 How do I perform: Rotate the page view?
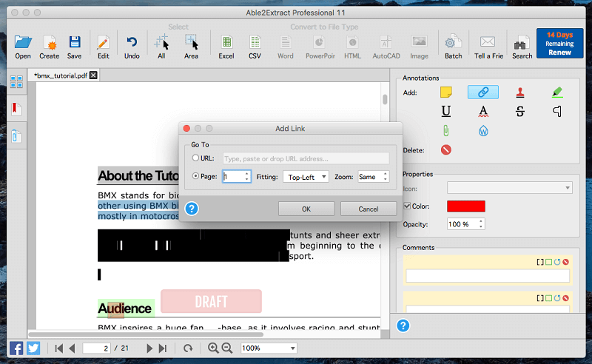coord(188,348)
